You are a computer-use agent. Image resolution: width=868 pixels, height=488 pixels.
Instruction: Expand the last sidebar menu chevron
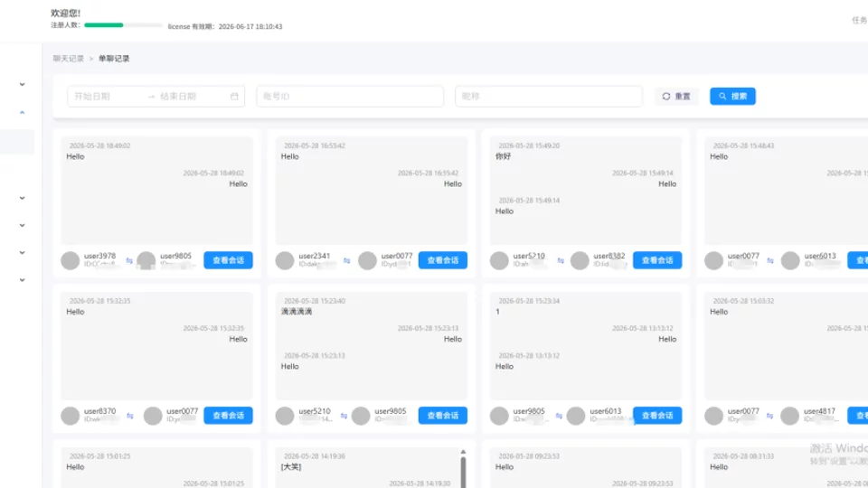pos(22,280)
